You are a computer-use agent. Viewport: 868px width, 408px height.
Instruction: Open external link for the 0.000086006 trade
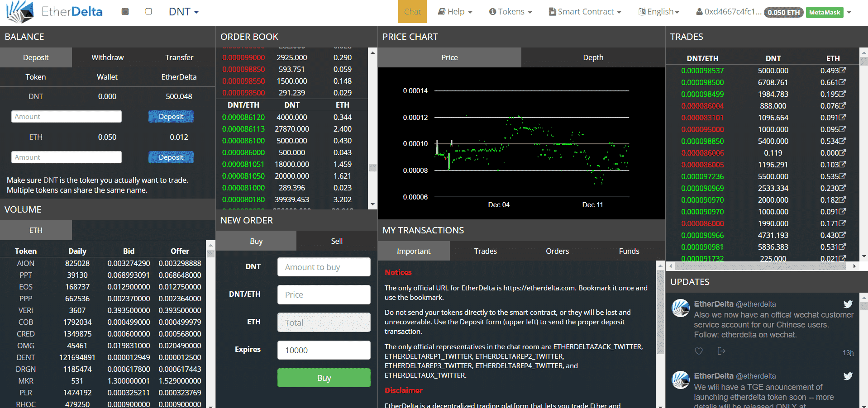(843, 152)
